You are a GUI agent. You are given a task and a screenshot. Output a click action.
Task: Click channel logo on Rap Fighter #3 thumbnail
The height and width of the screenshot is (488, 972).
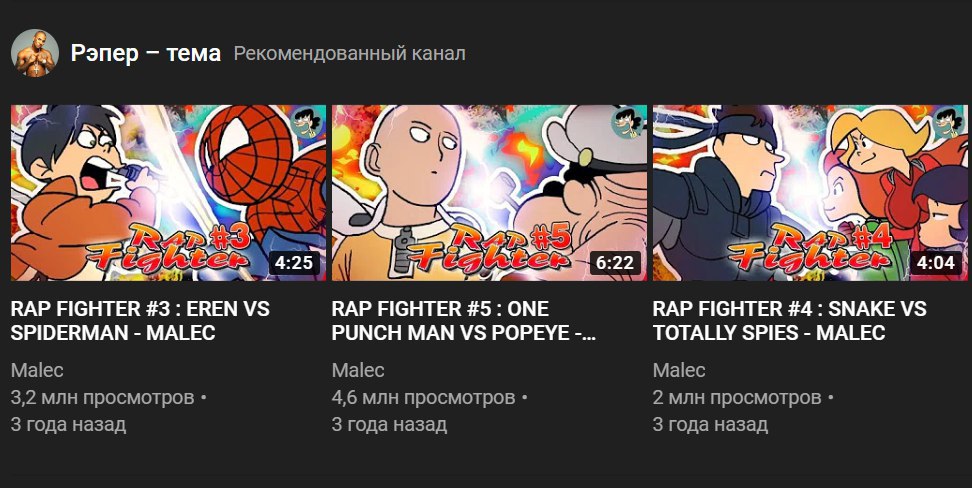click(x=306, y=123)
